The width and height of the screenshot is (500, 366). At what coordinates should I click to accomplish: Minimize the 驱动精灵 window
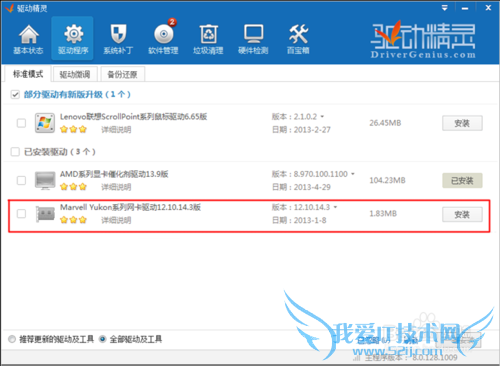[x=465, y=8]
